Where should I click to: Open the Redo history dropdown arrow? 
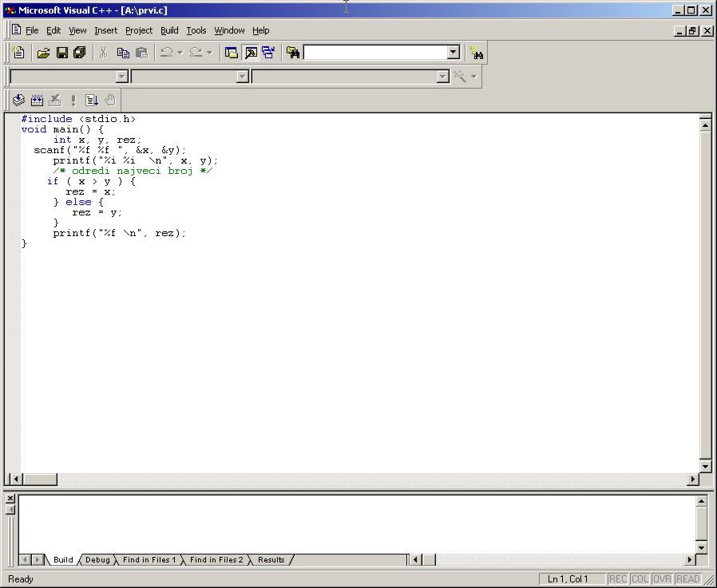[209, 53]
